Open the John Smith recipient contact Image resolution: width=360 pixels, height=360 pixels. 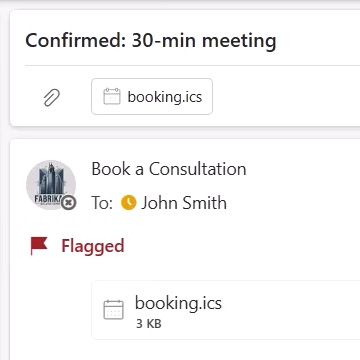[184, 203]
